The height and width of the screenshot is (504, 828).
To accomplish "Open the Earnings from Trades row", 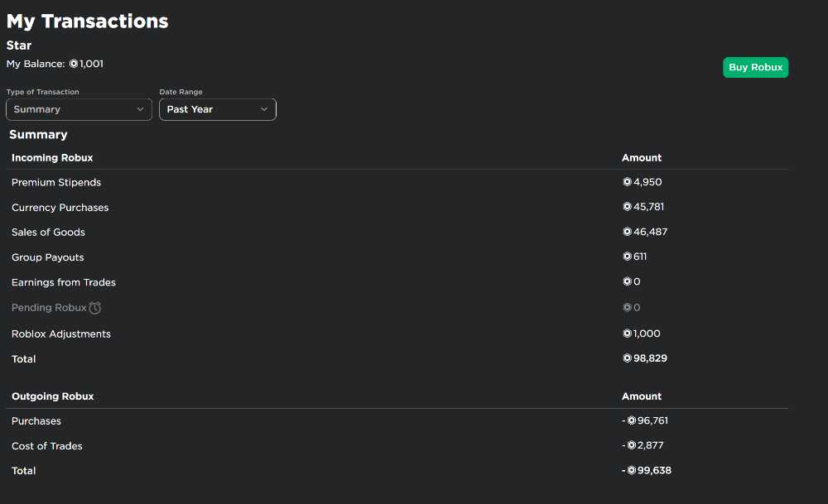I will [x=397, y=282].
